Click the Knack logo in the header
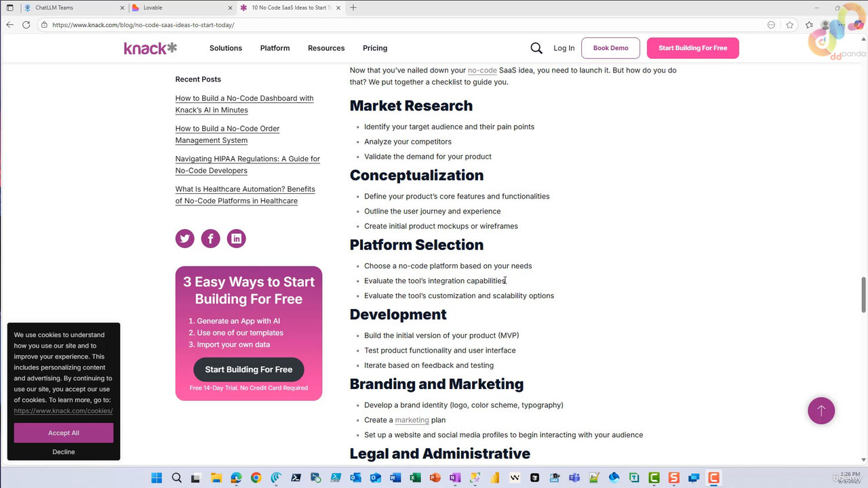Image resolution: width=868 pixels, height=488 pixels. pyautogui.click(x=151, y=48)
